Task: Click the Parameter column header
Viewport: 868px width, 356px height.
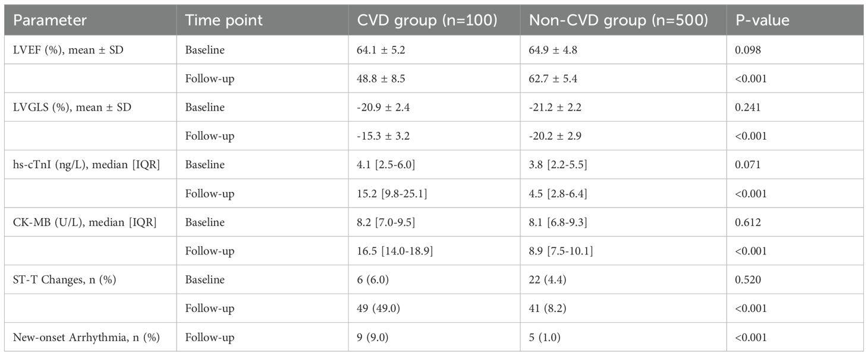Action: coord(50,20)
